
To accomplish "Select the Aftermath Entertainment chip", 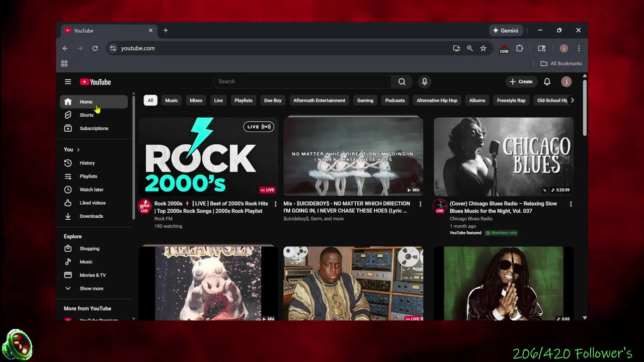I will [319, 100].
